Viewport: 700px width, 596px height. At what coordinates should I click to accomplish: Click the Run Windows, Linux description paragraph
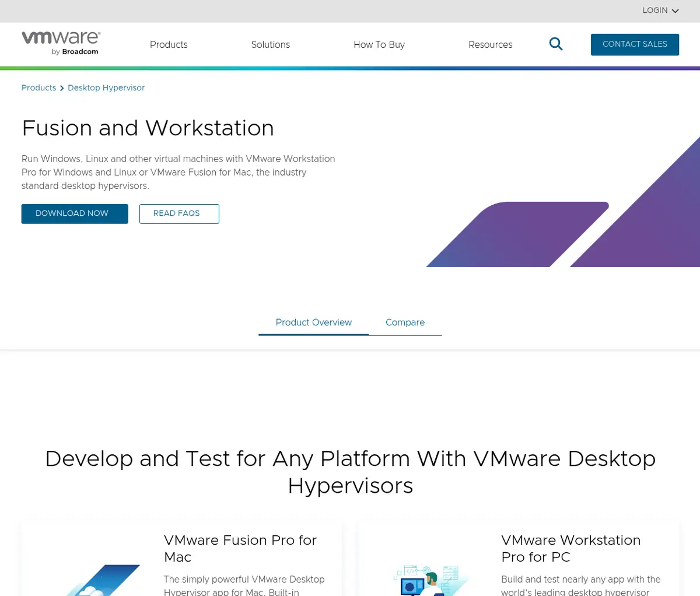click(x=178, y=172)
